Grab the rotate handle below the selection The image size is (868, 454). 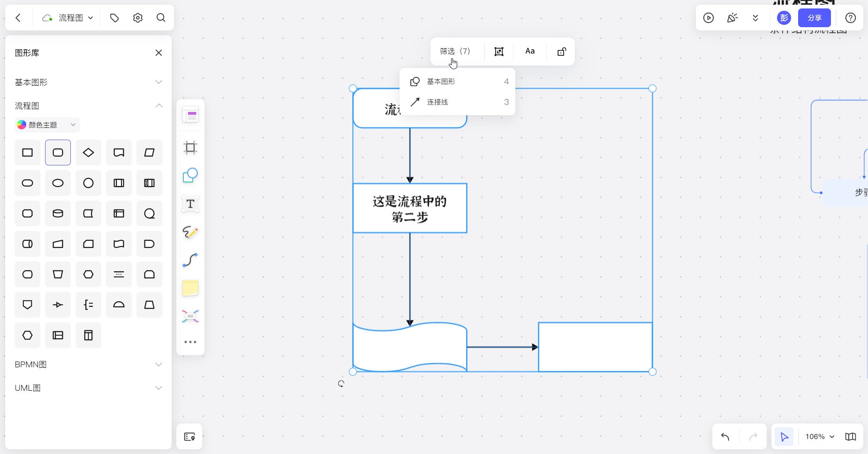341,384
